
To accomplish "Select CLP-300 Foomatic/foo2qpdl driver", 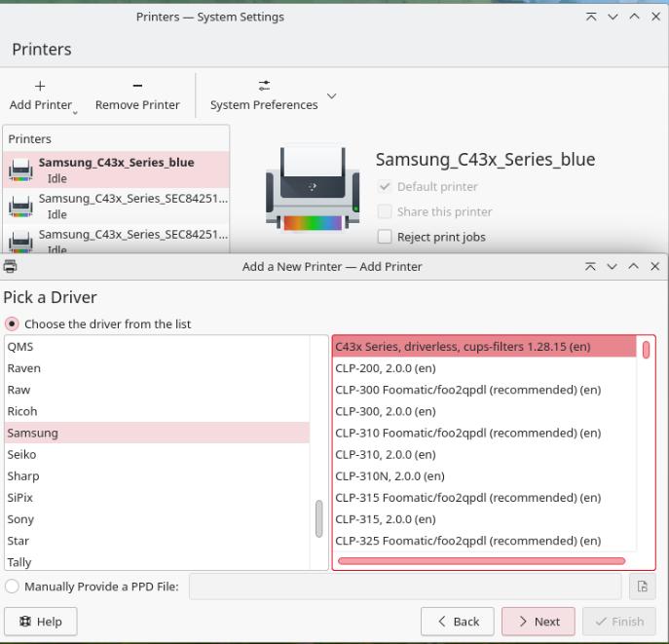I will tap(484, 390).
